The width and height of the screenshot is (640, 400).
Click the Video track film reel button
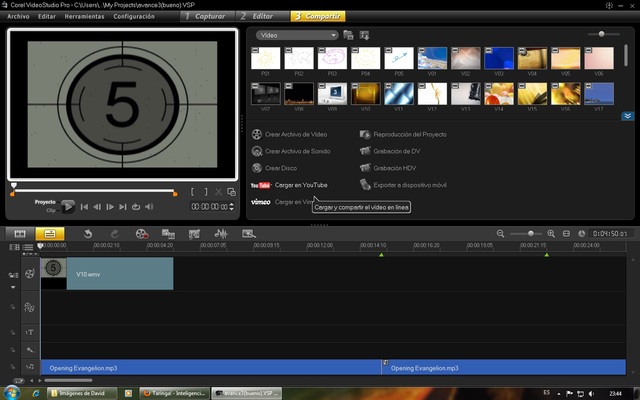[x=30, y=273]
